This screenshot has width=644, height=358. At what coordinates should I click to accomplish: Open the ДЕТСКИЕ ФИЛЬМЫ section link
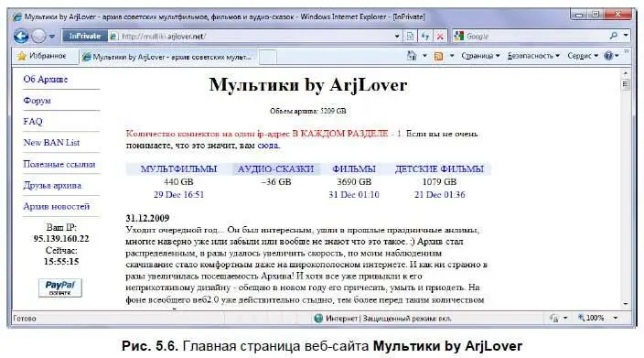(x=439, y=169)
